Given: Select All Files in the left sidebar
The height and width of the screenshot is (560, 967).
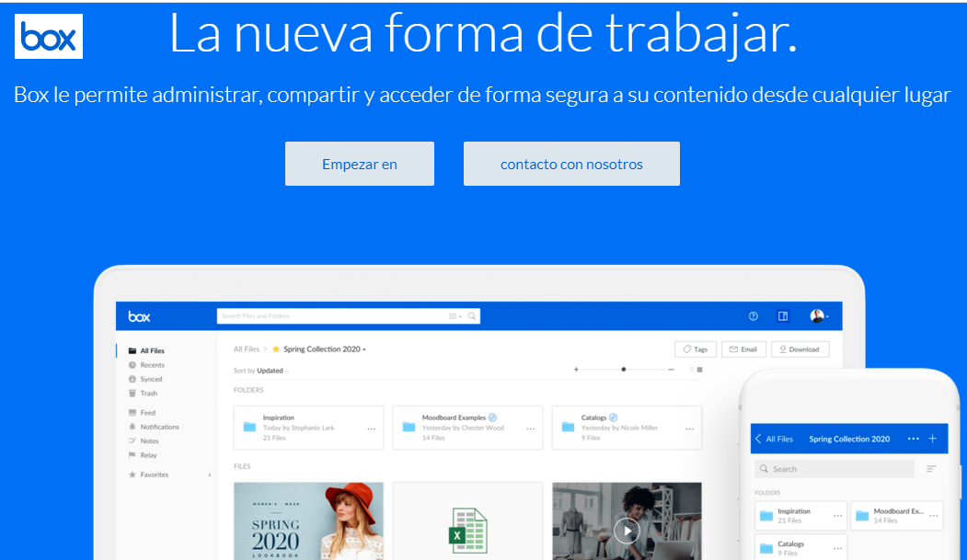Looking at the screenshot, I should click(x=146, y=350).
